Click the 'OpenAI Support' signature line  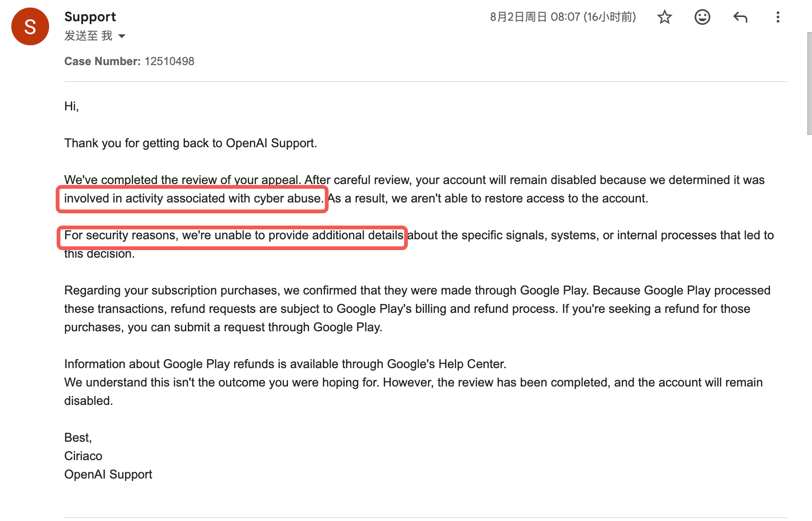108,474
